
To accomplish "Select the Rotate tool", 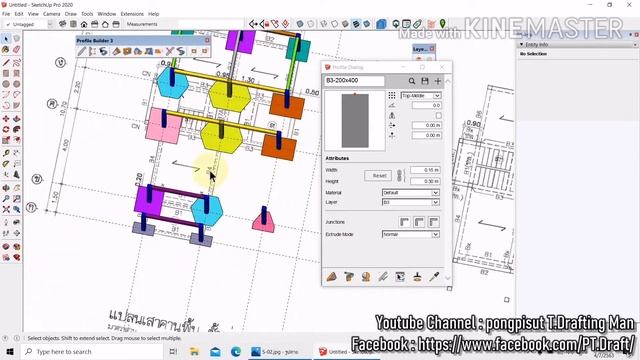I will (x=6, y=129).
